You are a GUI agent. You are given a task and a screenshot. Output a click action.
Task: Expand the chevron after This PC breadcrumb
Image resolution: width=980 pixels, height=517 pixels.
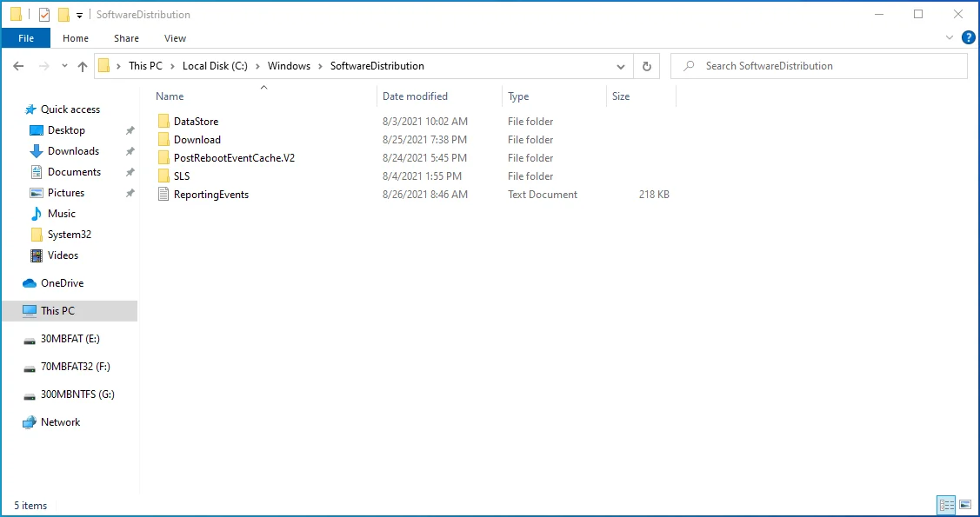point(172,66)
